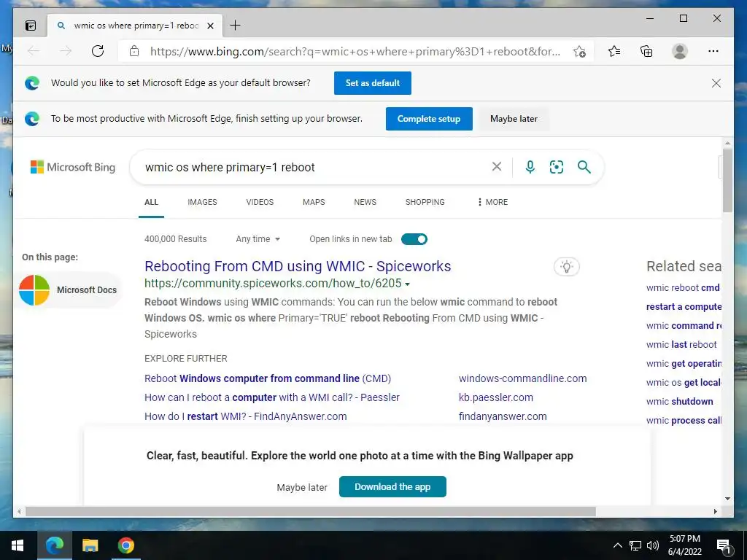
Task: Open Google Chrome from taskbar
Action: 125,545
